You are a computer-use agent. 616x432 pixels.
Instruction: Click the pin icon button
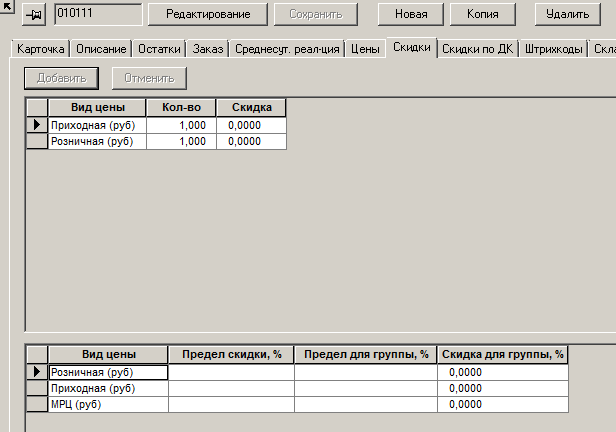[x=34, y=15]
